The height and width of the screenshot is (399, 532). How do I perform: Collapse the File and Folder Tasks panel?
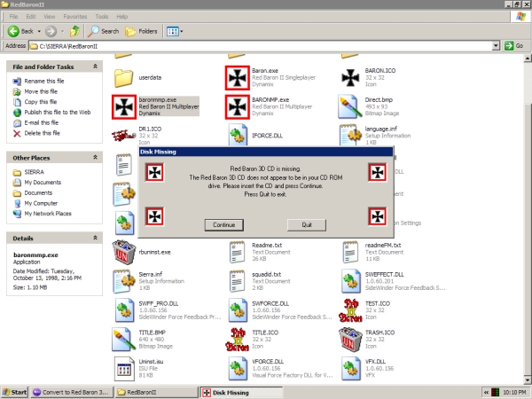pos(98,66)
